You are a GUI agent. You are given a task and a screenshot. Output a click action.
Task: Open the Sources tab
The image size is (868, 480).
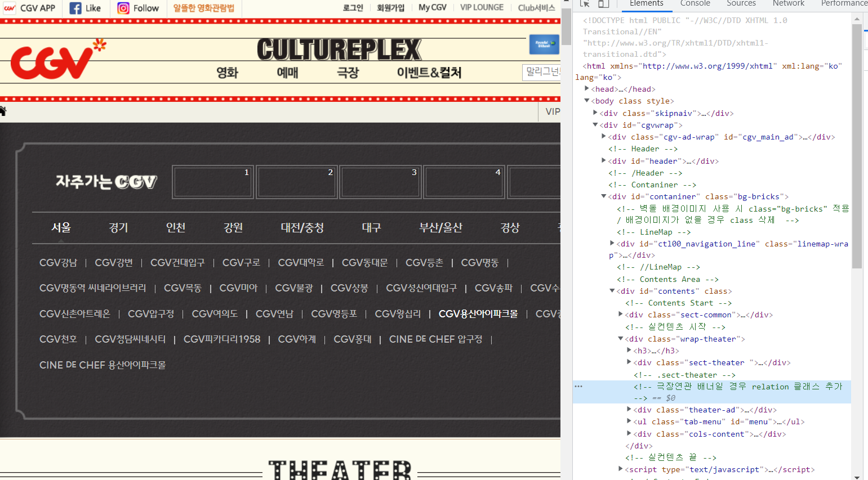[741, 3]
